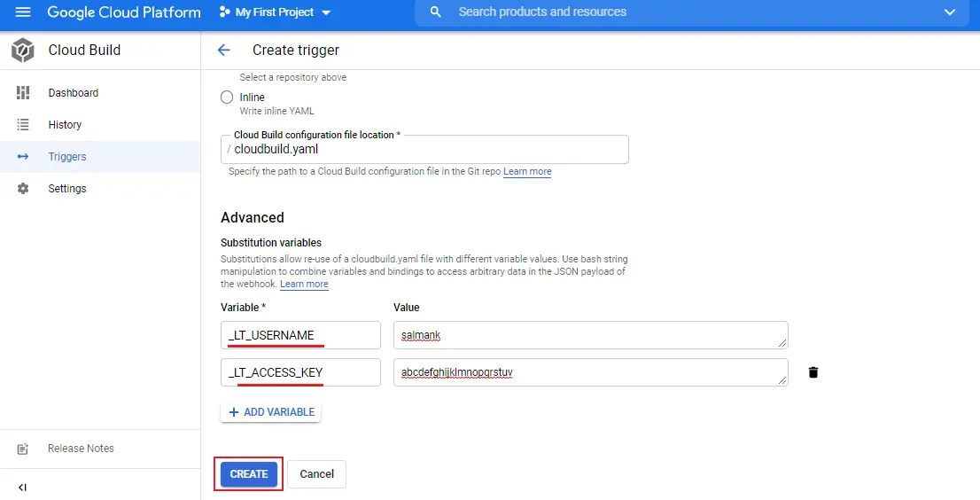Delete the _LT_ACCESS_KEY variable with trash icon
The height and width of the screenshot is (500, 980).
click(813, 372)
